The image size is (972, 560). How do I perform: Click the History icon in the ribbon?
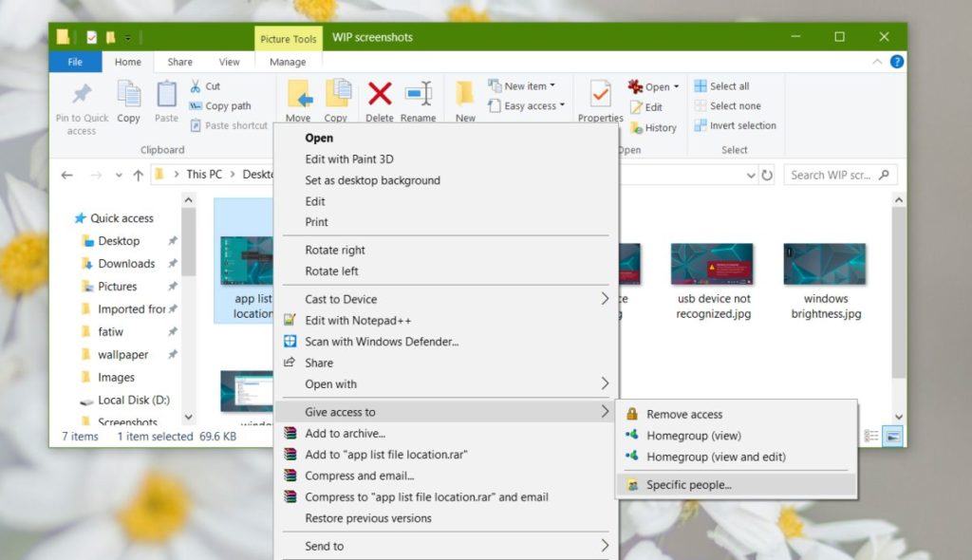point(653,127)
